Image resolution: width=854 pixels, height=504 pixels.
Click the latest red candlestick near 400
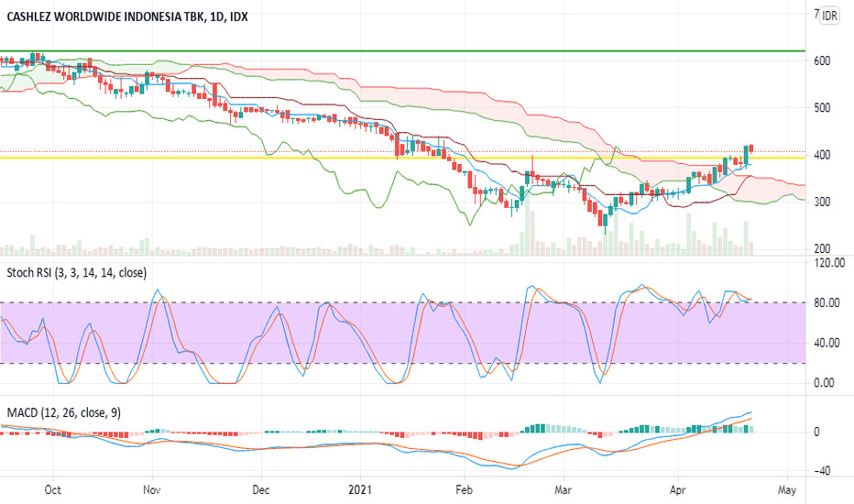pyautogui.click(x=751, y=148)
